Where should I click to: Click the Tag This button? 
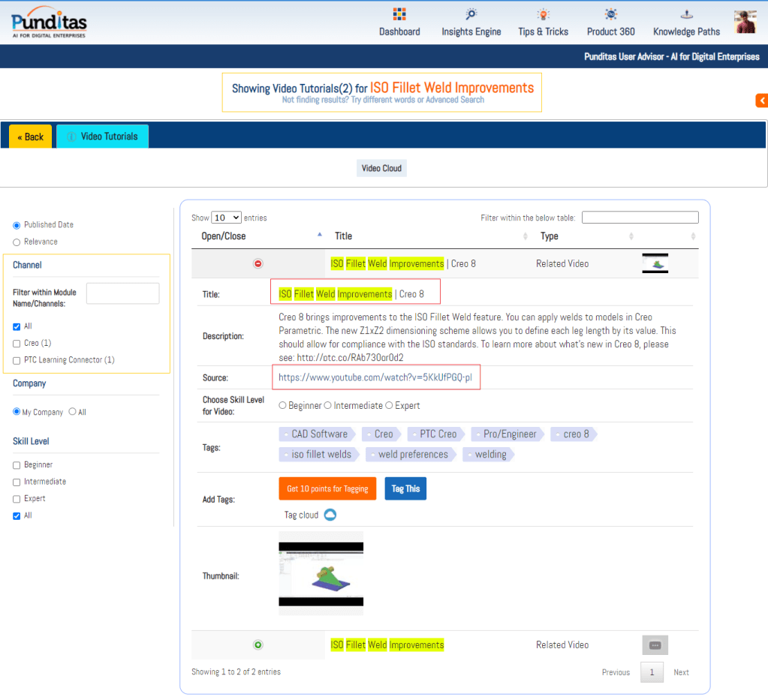pos(405,488)
